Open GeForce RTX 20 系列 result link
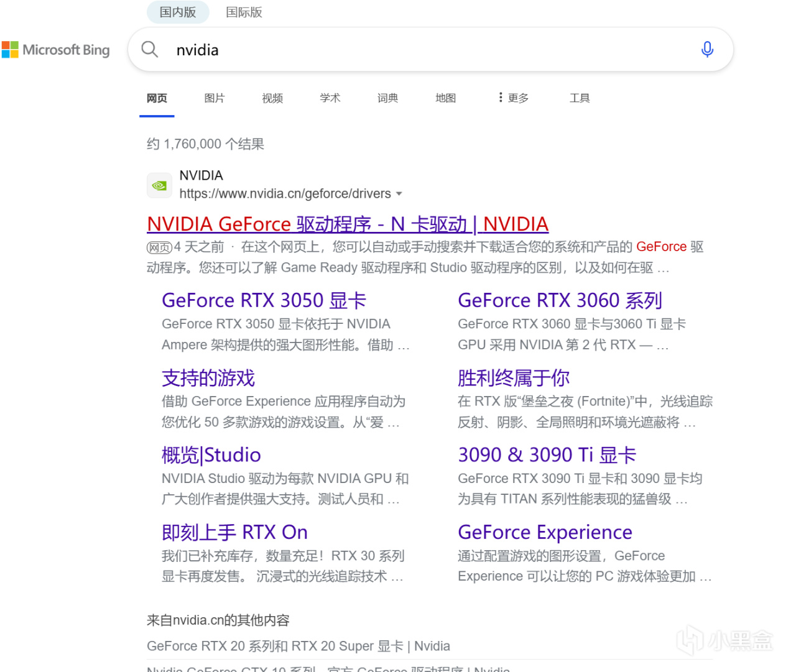 point(298,646)
